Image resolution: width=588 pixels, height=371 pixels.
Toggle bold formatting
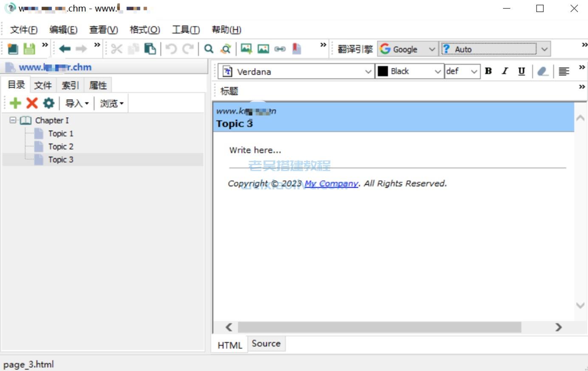tap(488, 71)
